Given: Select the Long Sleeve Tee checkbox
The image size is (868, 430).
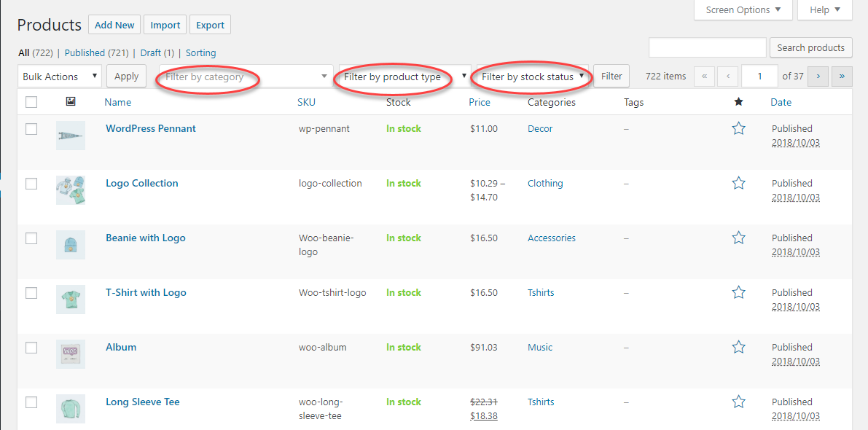Looking at the screenshot, I should tap(31, 402).
